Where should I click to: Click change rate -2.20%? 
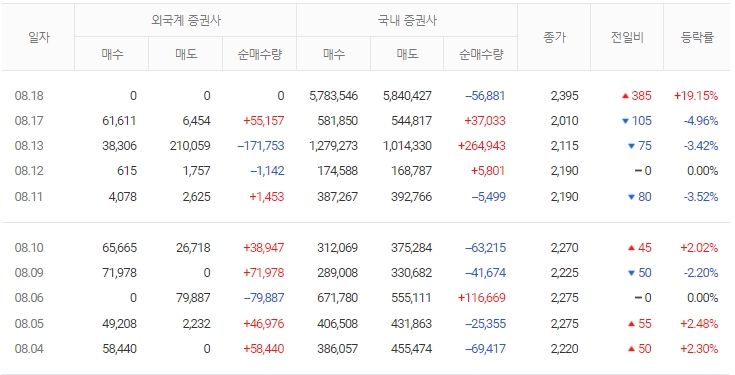pyautogui.click(x=701, y=273)
